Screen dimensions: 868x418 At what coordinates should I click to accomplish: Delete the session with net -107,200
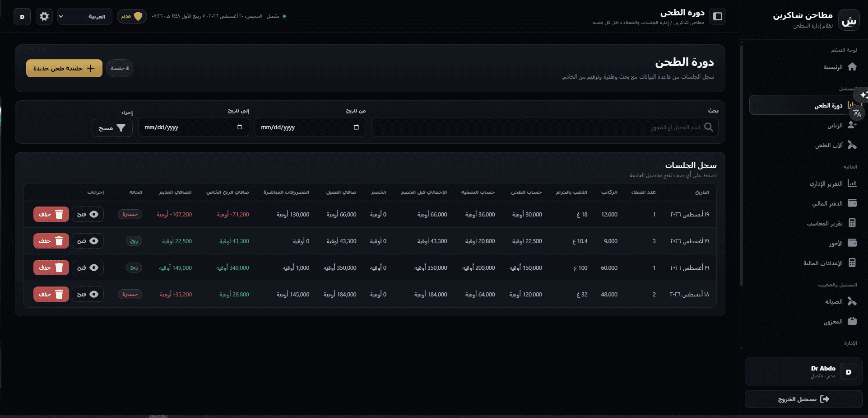coord(51,214)
